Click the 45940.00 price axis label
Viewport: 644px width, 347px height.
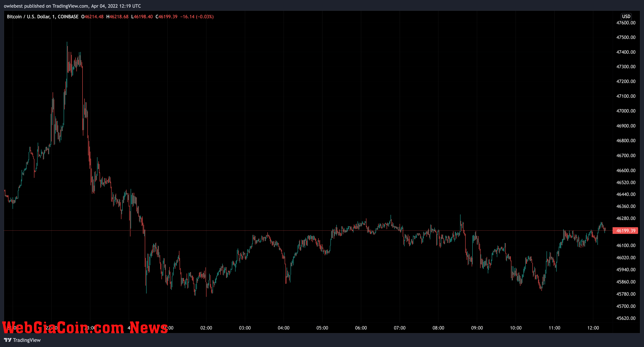point(626,270)
